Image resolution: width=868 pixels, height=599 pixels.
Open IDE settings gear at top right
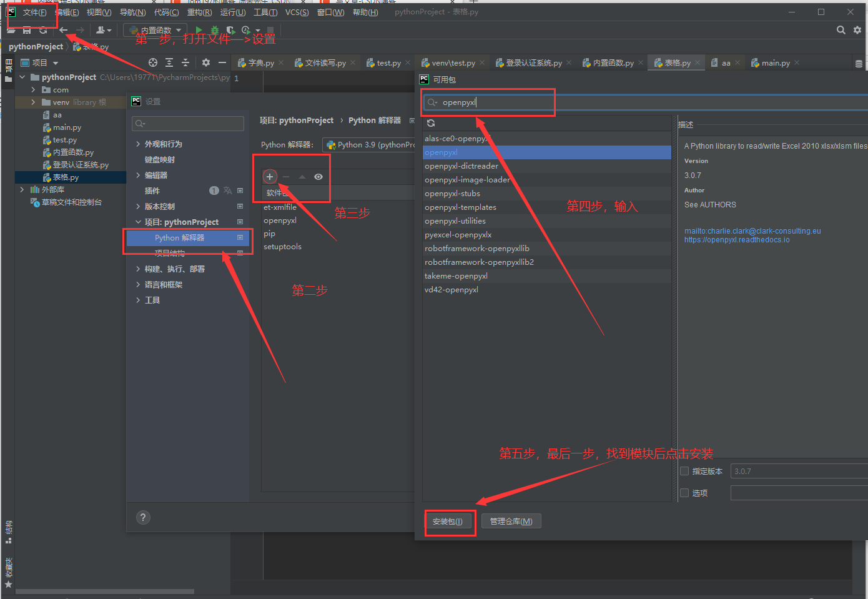(857, 30)
